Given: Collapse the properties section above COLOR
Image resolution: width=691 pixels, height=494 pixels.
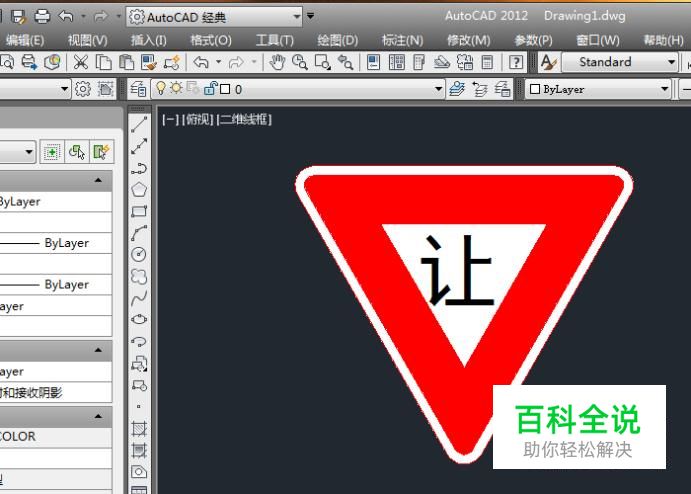Looking at the screenshot, I should [x=98, y=416].
